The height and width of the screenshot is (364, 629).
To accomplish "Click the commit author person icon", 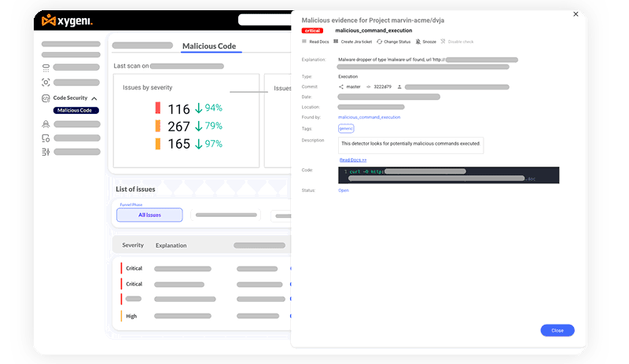I will click(x=399, y=86).
